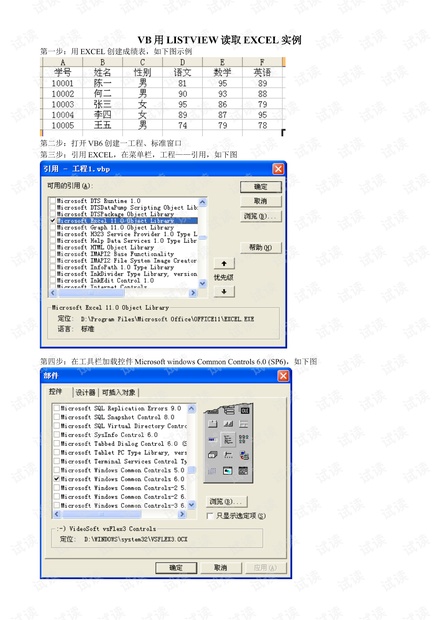Click the name cell 陈一
The height and width of the screenshot is (620, 440).
[x=102, y=83]
